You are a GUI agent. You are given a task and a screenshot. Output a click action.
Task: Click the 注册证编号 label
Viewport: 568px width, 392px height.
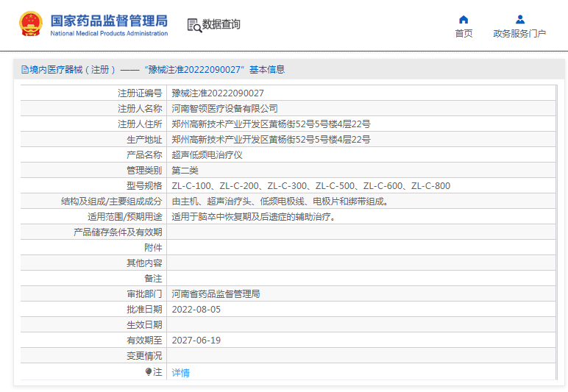(x=140, y=93)
